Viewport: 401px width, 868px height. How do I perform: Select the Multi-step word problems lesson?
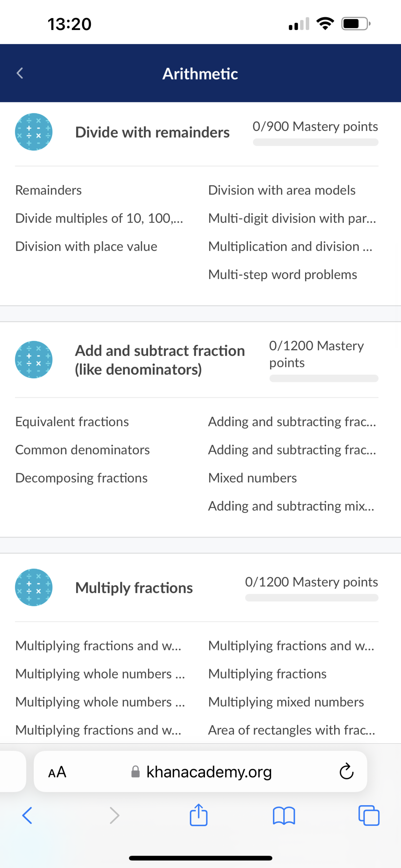282,274
